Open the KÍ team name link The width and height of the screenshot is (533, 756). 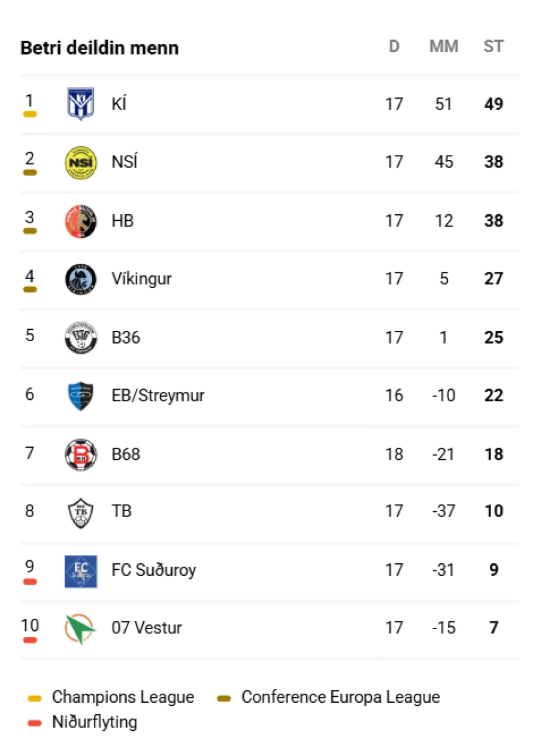[x=119, y=104]
